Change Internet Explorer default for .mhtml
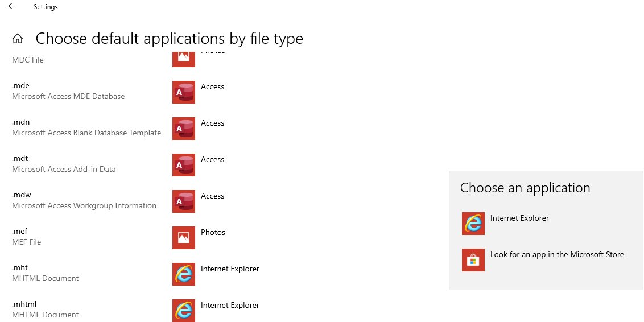 tap(230, 305)
